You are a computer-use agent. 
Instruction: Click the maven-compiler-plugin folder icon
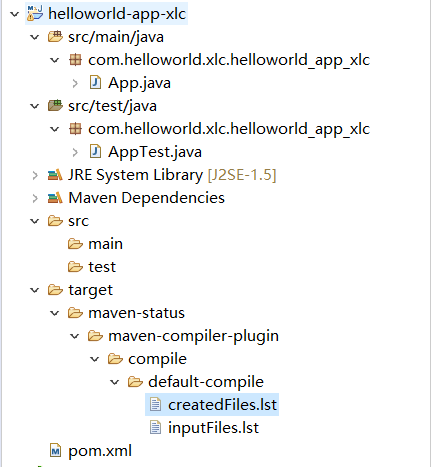[x=95, y=336]
